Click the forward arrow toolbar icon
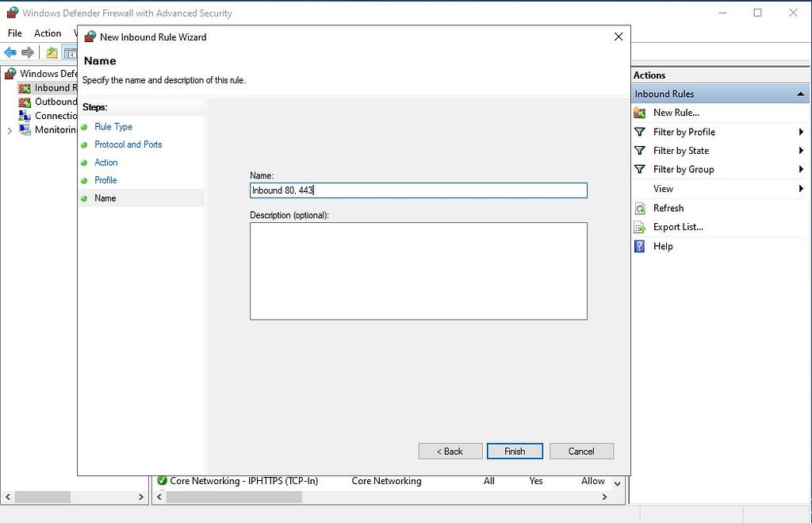This screenshot has width=812, height=523. point(28,52)
